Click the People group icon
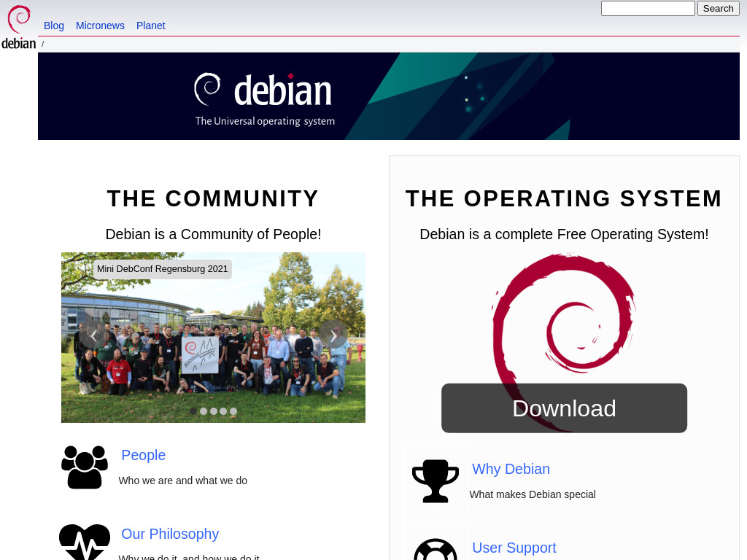 point(85,467)
